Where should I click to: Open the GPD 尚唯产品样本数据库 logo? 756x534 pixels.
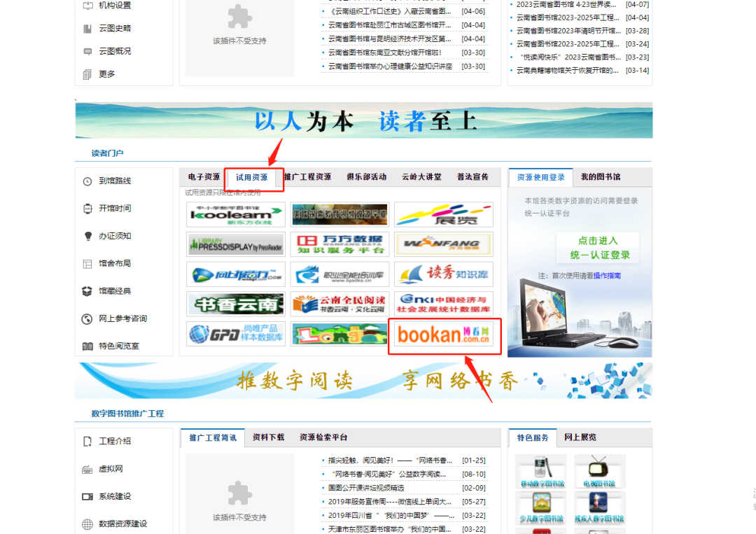click(x=236, y=334)
